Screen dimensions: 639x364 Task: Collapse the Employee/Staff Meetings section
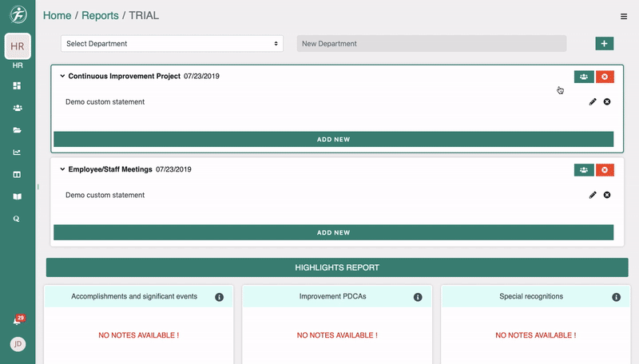[x=62, y=169]
